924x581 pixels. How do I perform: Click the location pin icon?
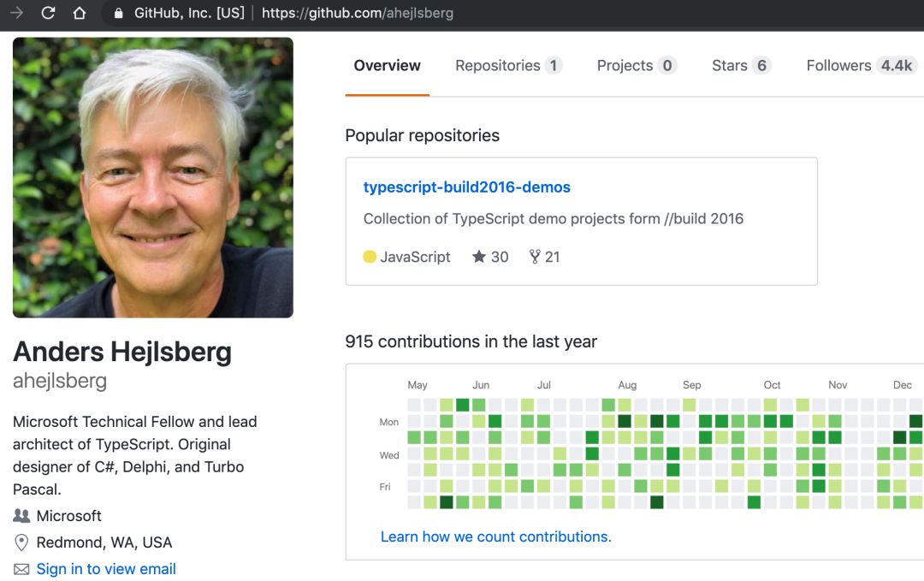pos(21,542)
